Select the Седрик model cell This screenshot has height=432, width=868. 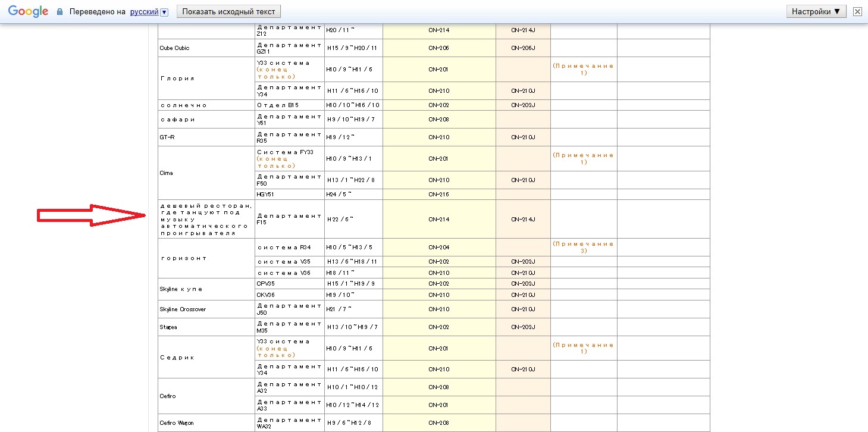pos(206,358)
